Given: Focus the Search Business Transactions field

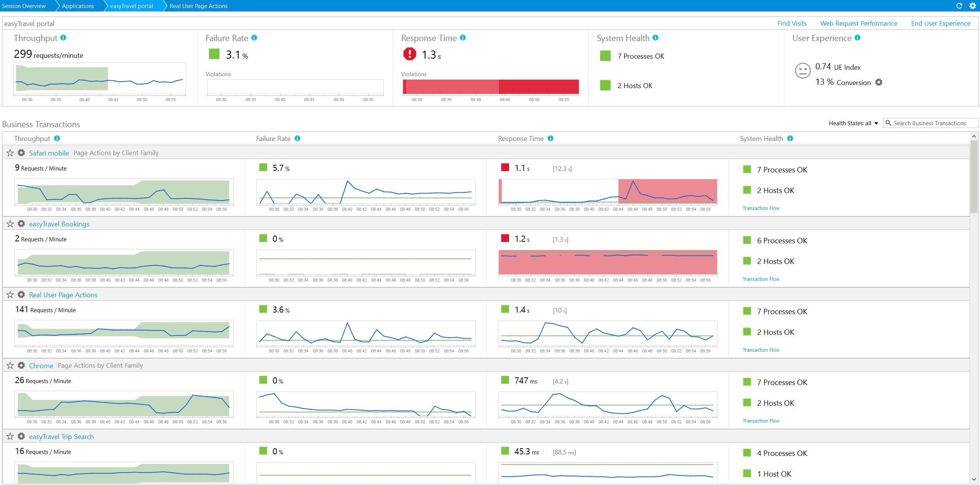Looking at the screenshot, I should [x=931, y=123].
